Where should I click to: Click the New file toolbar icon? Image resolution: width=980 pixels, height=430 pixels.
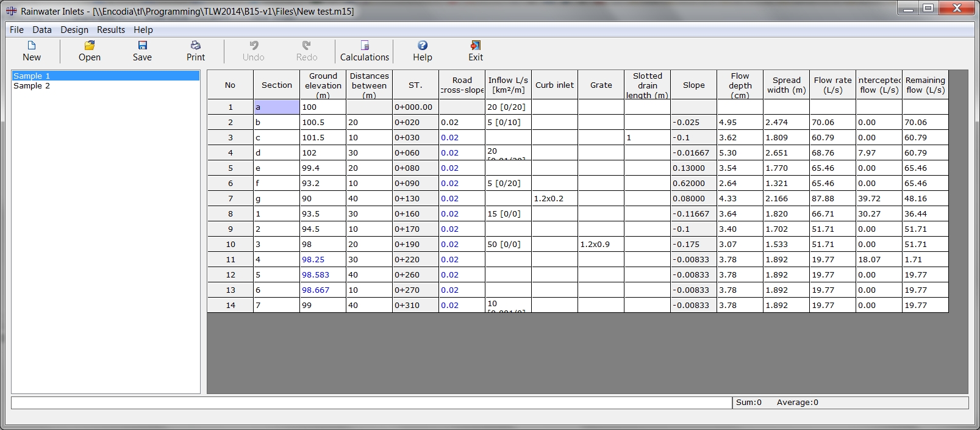click(x=32, y=46)
